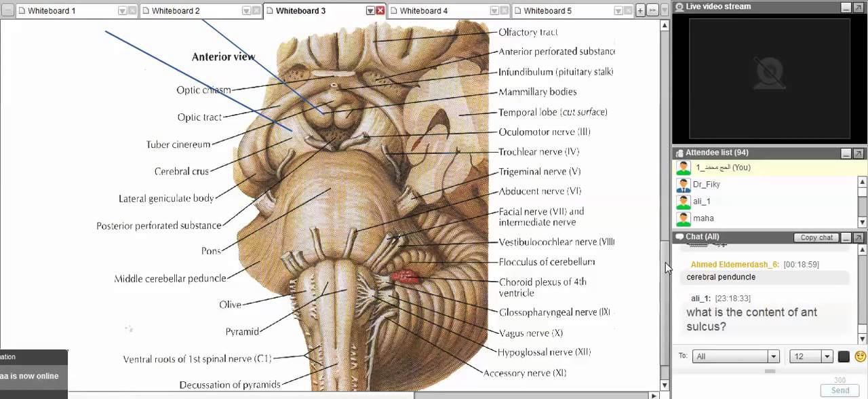Viewport: 868px width, 399px height.
Task: Click maha's avatar icon
Action: [683, 218]
